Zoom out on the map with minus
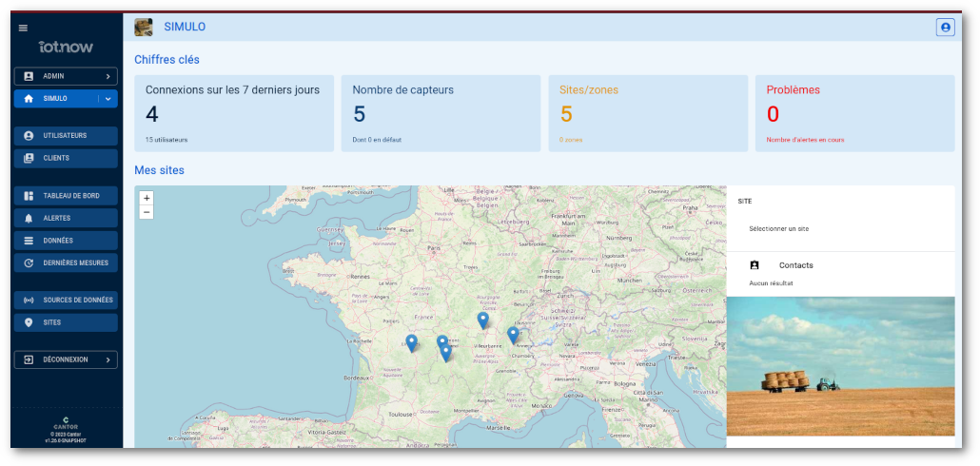Screen dimensions: 980x466 pyautogui.click(x=147, y=212)
